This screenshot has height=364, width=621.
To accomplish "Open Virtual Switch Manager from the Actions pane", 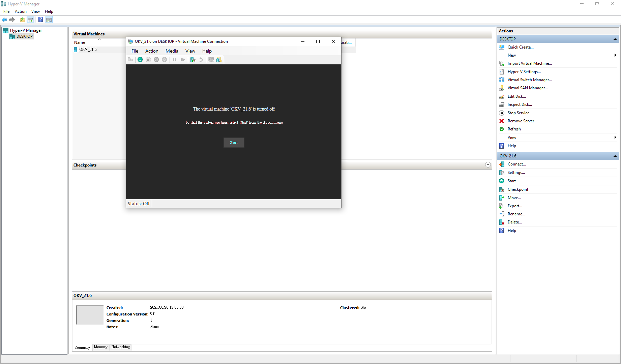I will [529, 80].
